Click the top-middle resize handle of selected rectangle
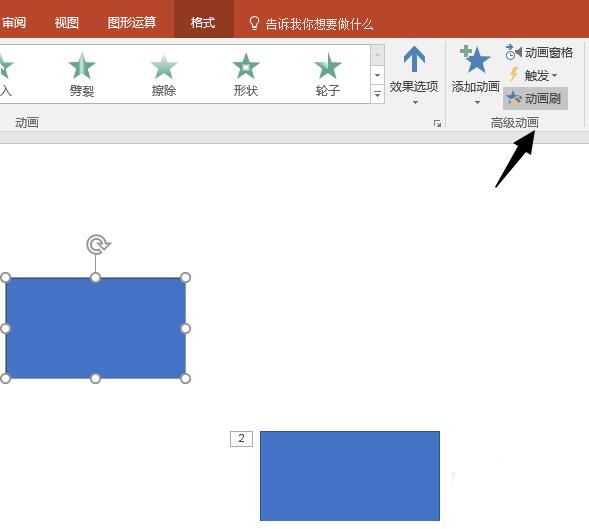This screenshot has height=529, width=589. 95,277
